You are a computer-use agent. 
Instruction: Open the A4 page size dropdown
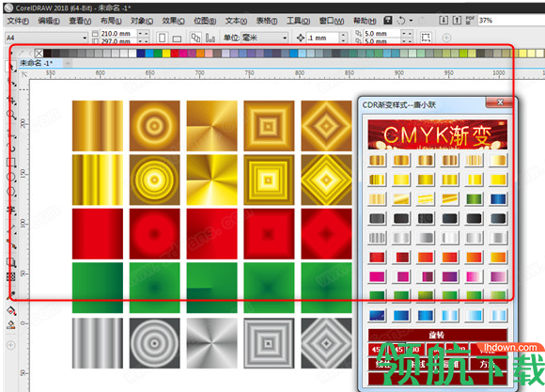pos(46,38)
